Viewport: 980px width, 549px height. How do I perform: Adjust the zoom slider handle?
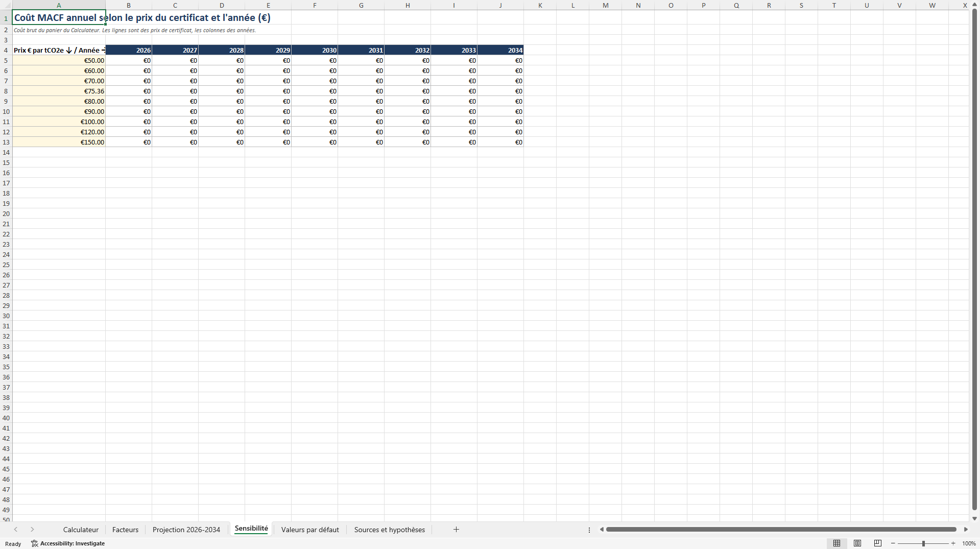[x=923, y=543]
